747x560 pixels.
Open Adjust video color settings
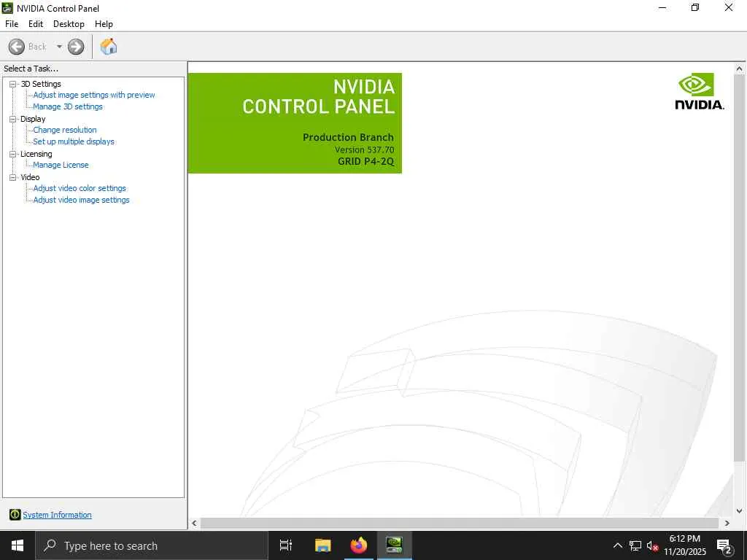80,188
